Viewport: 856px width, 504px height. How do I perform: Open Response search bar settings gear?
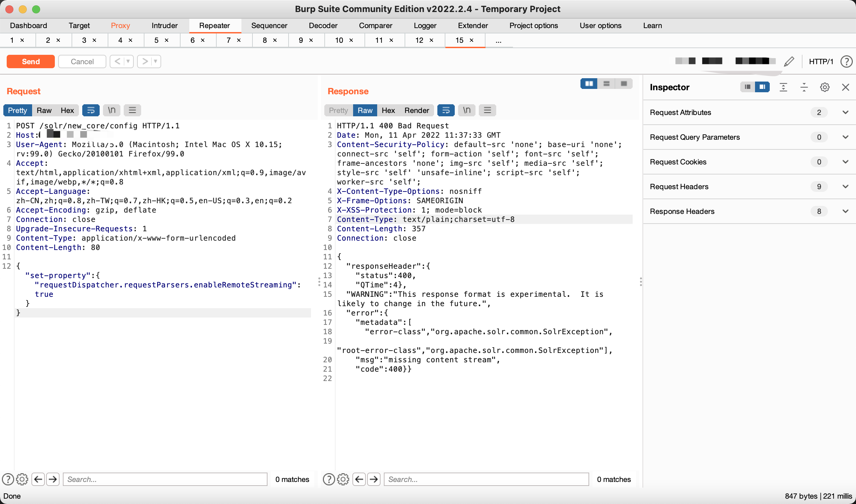(x=343, y=479)
